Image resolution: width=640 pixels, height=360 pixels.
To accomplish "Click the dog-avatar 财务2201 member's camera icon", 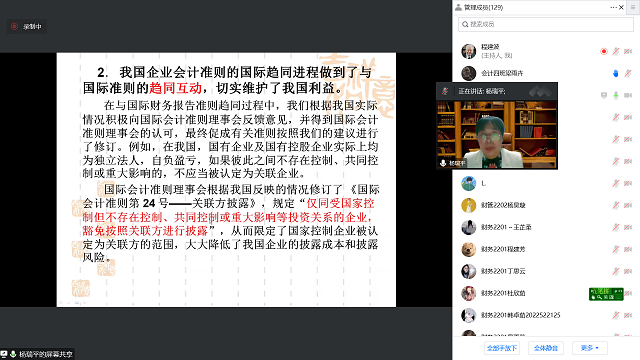I will pos(628,249).
